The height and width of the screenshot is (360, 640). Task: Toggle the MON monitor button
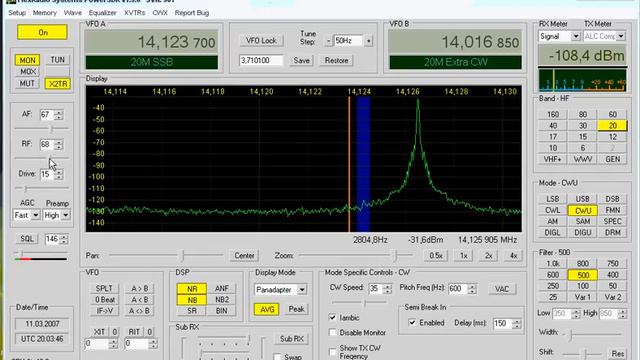click(x=27, y=60)
